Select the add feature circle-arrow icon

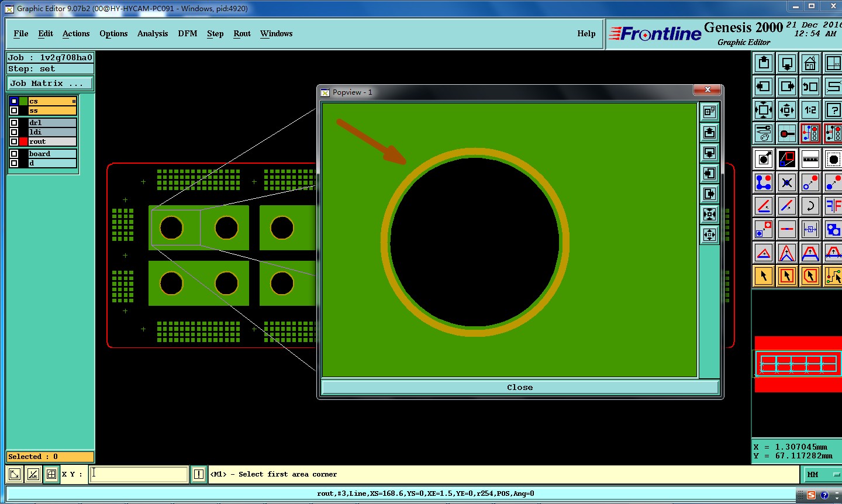tap(764, 159)
